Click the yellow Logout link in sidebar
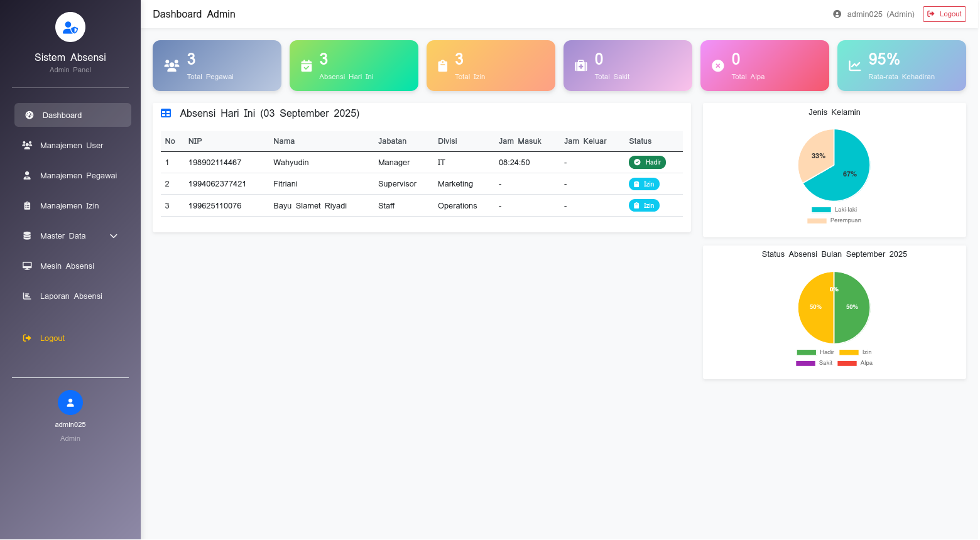 [52, 338]
